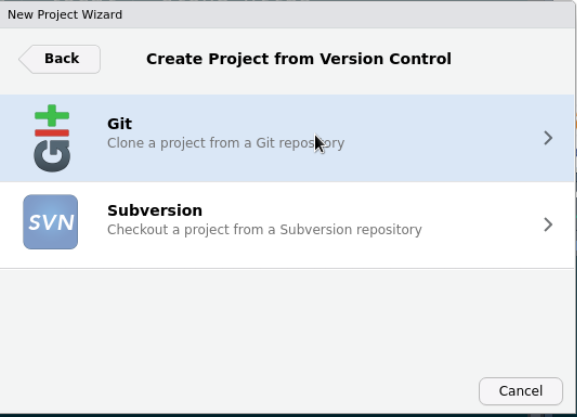The height and width of the screenshot is (417, 577).
Task: Select the bold Subversion heading
Action: pos(155,211)
